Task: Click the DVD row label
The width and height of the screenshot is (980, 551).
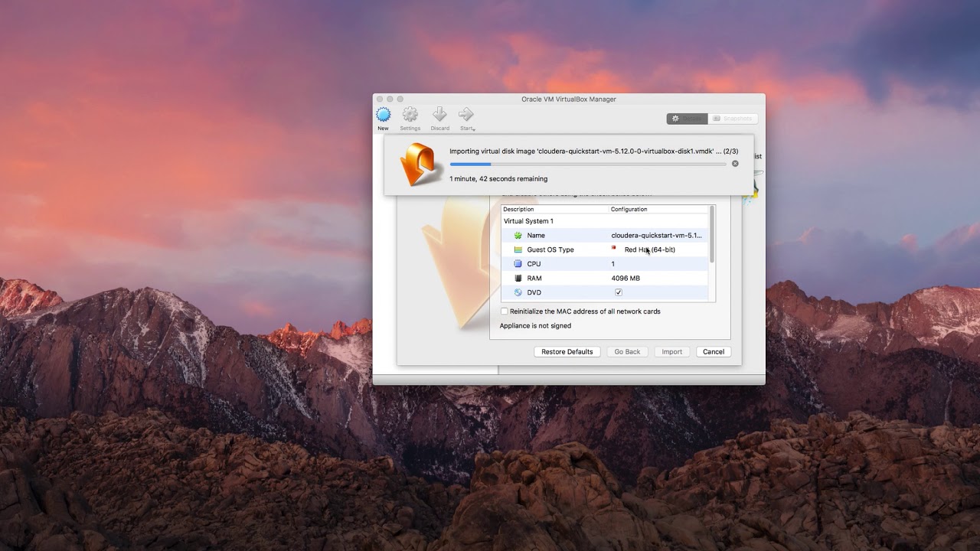Action: (x=534, y=292)
